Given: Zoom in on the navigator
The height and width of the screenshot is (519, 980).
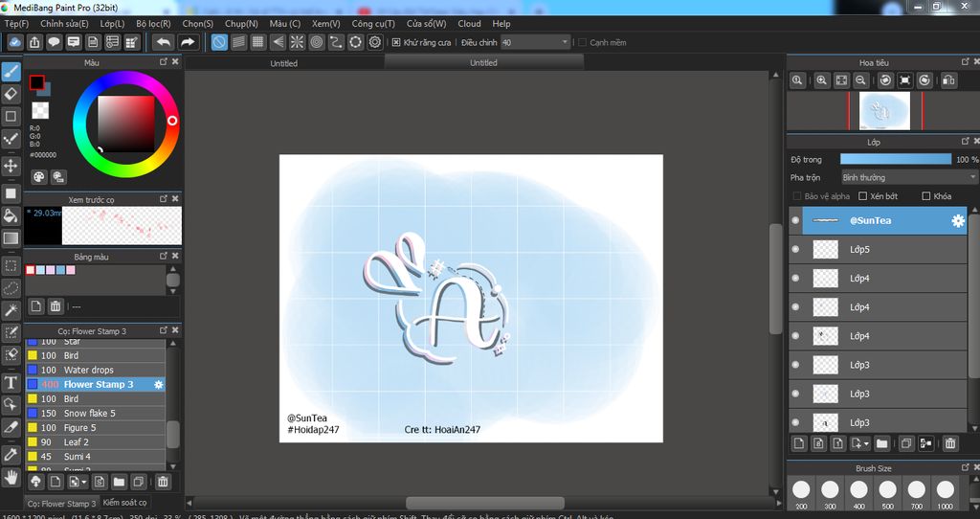Looking at the screenshot, I should pyautogui.click(x=822, y=80).
